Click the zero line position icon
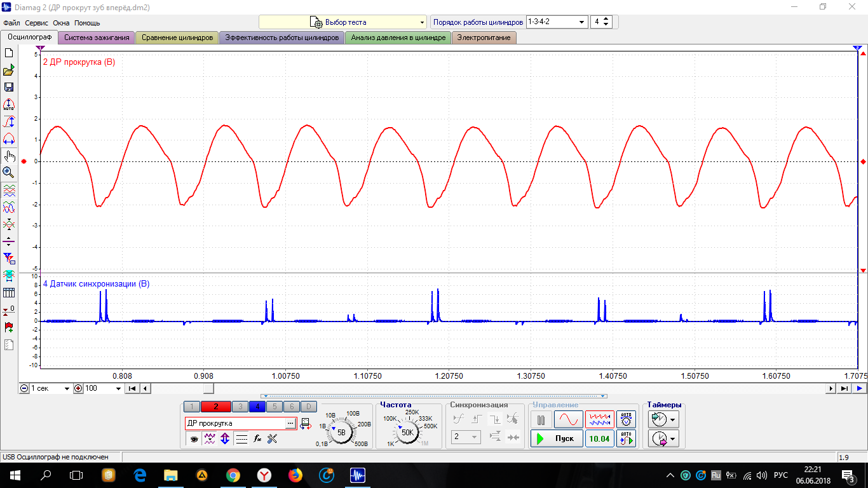Screen dimensions: 868x488 pyautogui.click(x=9, y=241)
